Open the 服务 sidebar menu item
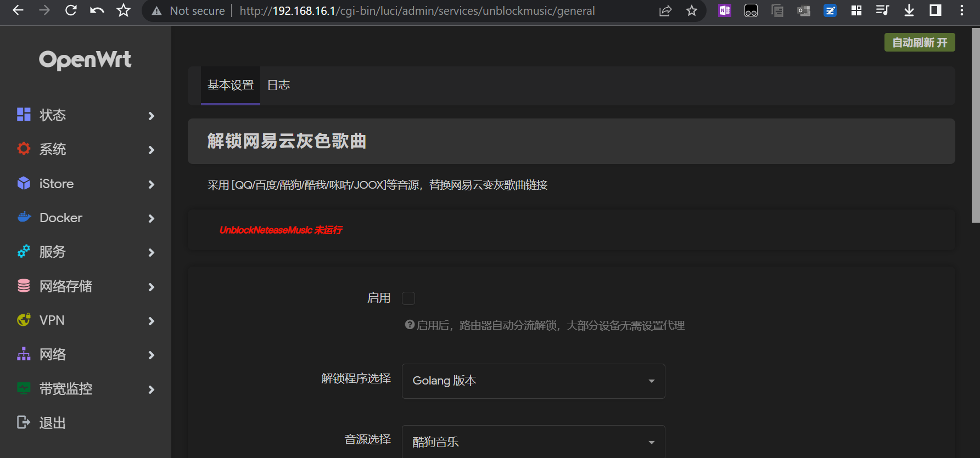980x458 pixels. click(53, 252)
